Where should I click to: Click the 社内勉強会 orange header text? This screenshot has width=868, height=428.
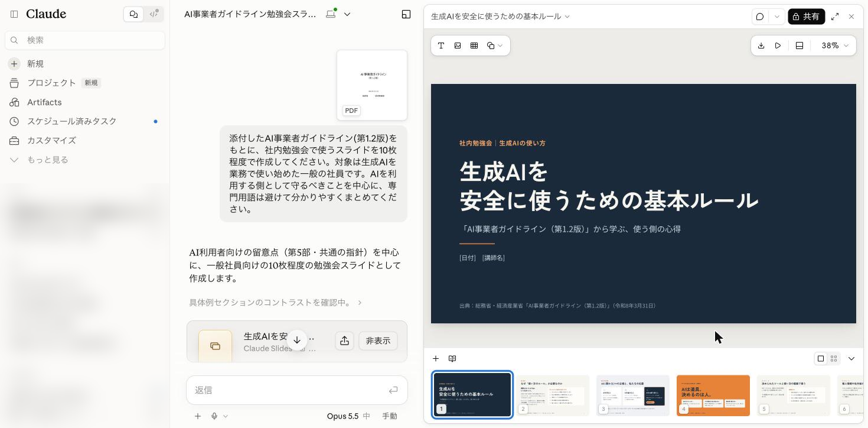click(502, 143)
